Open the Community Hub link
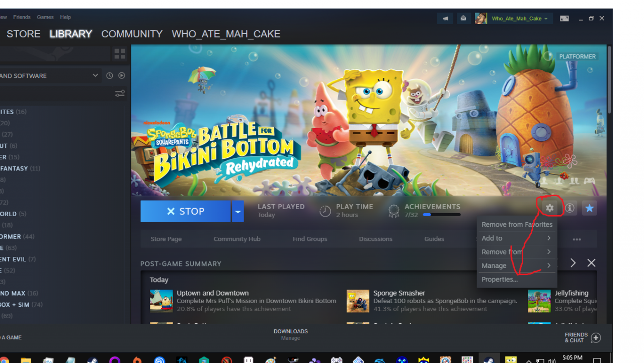Viewport: 644px width, 363px height. pyautogui.click(x=237, y=239)
